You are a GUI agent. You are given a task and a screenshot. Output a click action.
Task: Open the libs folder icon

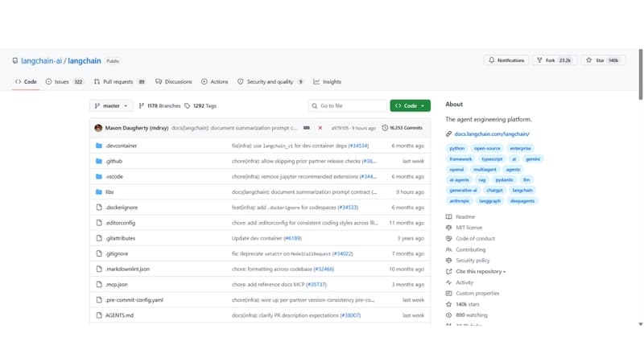[x=98, y=192]
